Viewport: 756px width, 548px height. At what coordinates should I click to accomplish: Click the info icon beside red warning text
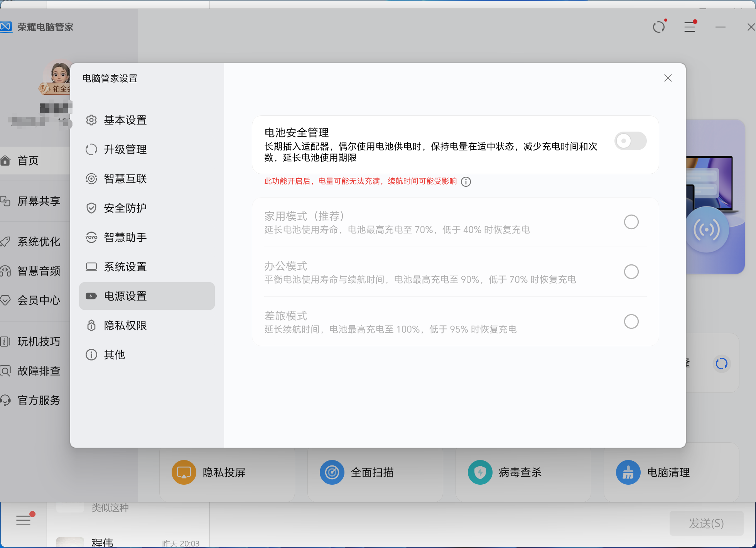pos(466,182)
